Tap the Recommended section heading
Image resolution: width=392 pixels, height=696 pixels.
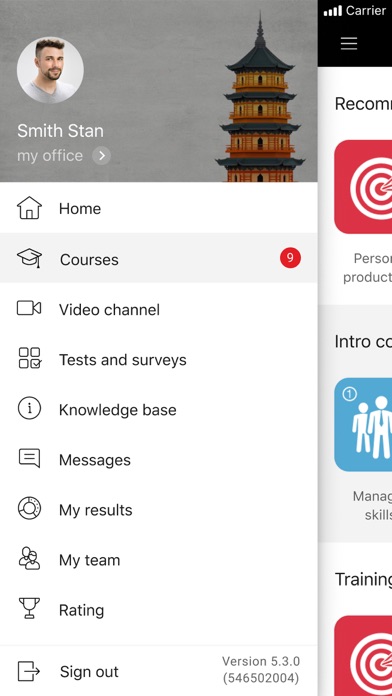363,103
